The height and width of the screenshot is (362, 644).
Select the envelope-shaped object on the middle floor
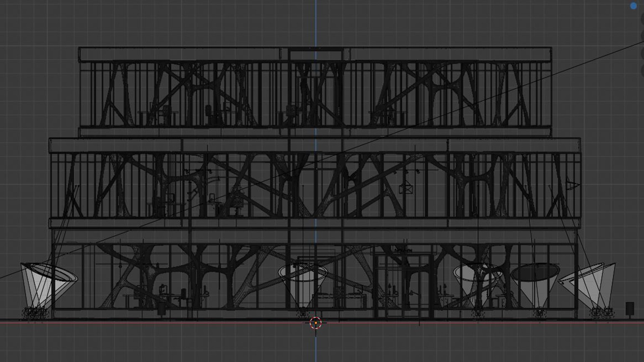(406, 187)
